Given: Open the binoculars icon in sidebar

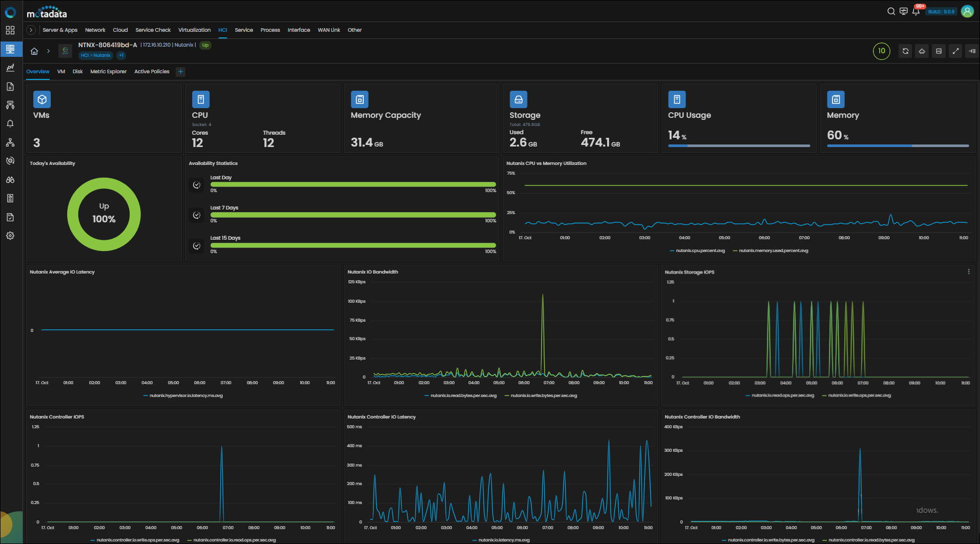Looking at the screenshot, I should coord(10,180).
